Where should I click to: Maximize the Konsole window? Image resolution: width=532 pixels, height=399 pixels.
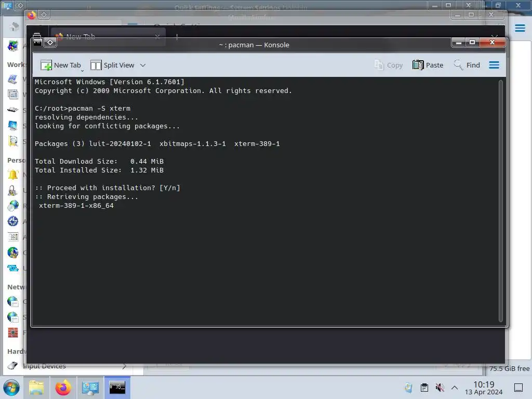click(x=472, y=43)
